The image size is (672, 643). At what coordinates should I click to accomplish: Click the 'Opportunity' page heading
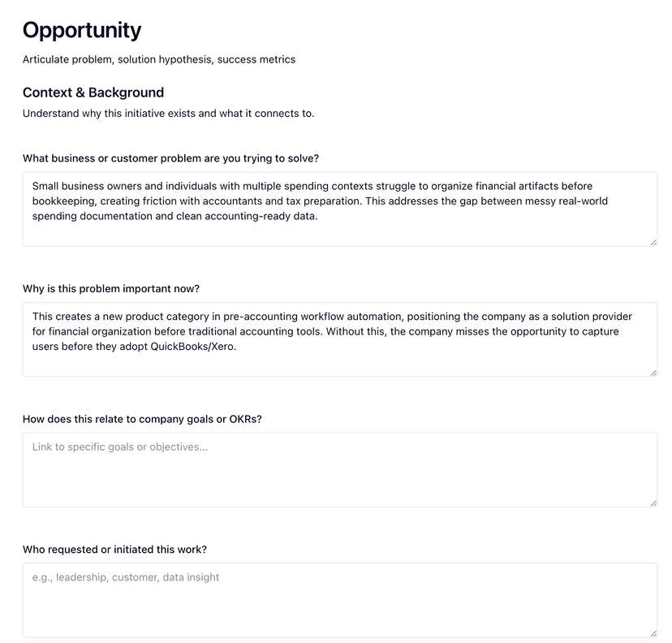coord(81,31)
